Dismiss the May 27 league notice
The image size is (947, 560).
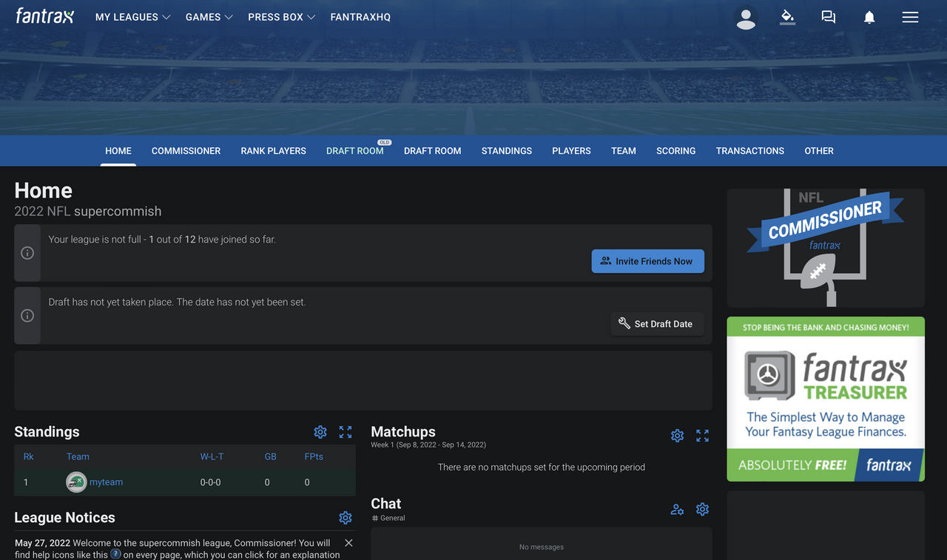[348, 543]
